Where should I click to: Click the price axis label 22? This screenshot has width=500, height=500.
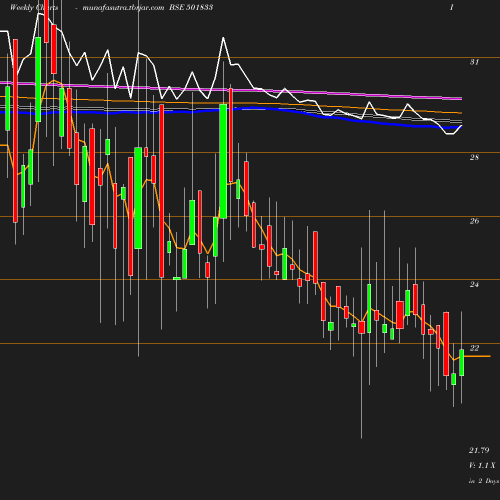[x=474, y=348]
